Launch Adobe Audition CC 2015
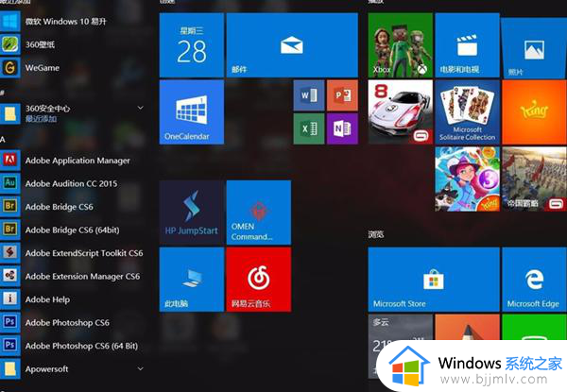Image resolution: width=567 pixels, height=392 pixels. point(73,183)
